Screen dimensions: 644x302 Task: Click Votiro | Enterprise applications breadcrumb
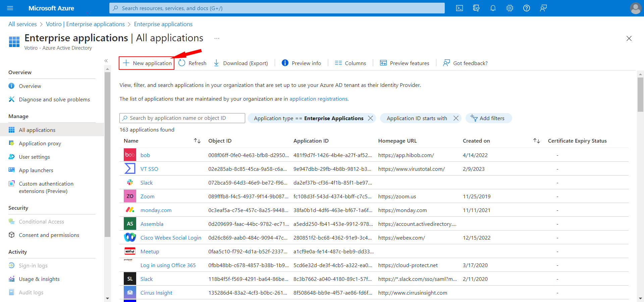(x=85, y=24)
